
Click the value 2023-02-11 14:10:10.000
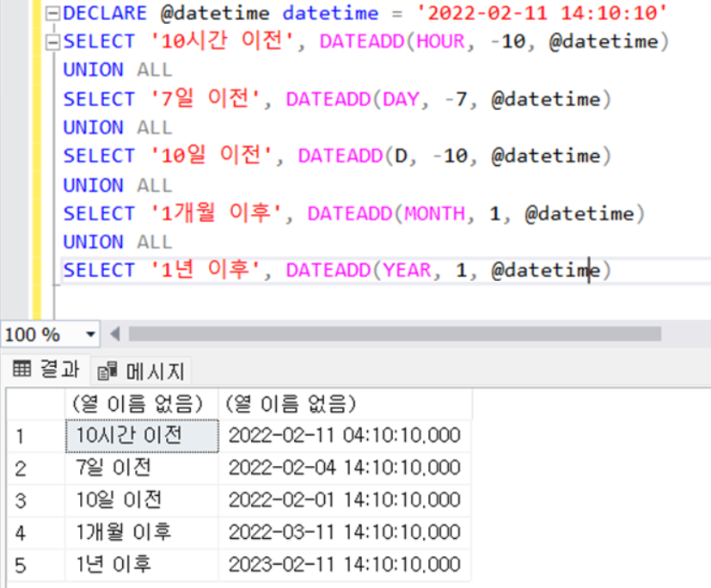pyautogui.click(x=345, y=565)
